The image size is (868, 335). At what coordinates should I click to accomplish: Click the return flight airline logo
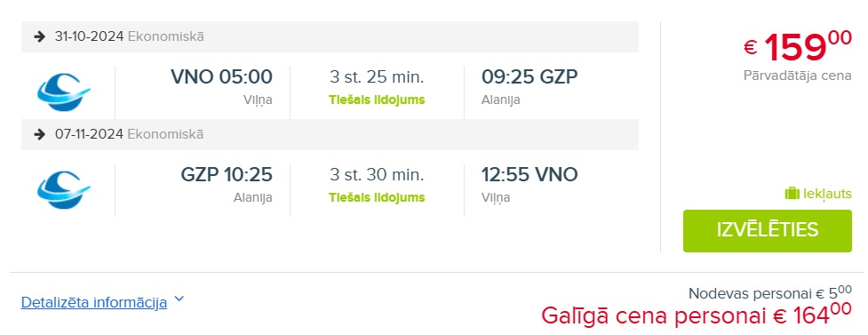64,190
